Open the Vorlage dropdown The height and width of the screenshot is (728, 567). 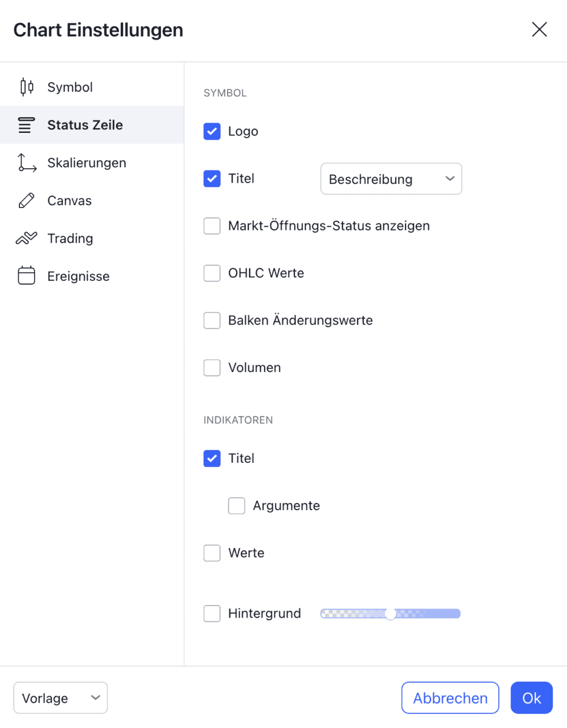[60, 698]
